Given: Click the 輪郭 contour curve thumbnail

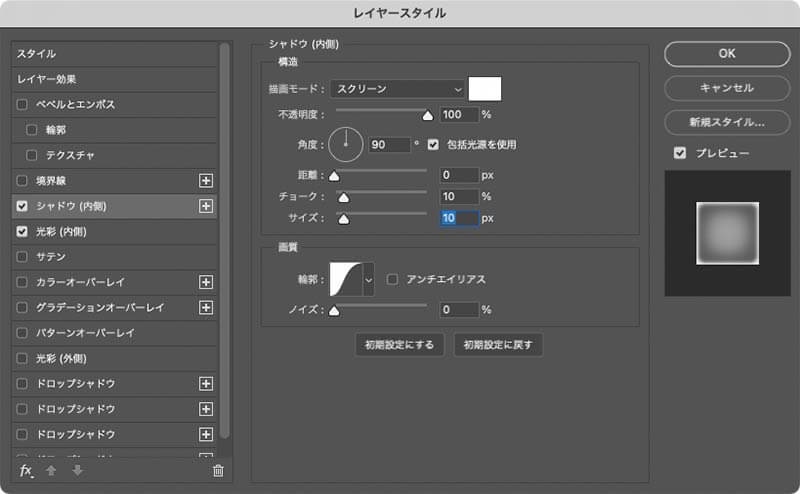Looking at the screenshot, I should click(345, 280).
